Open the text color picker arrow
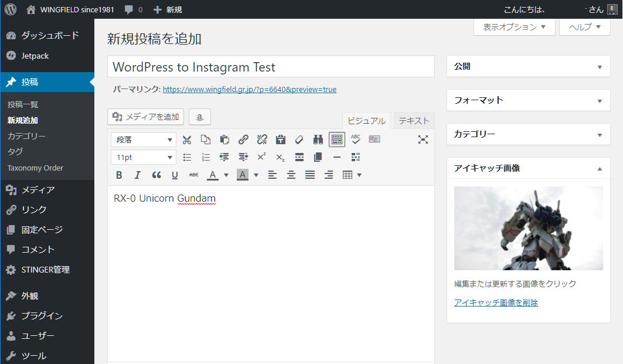This screenshot has width=623, height=364. (x=226, y=175)
